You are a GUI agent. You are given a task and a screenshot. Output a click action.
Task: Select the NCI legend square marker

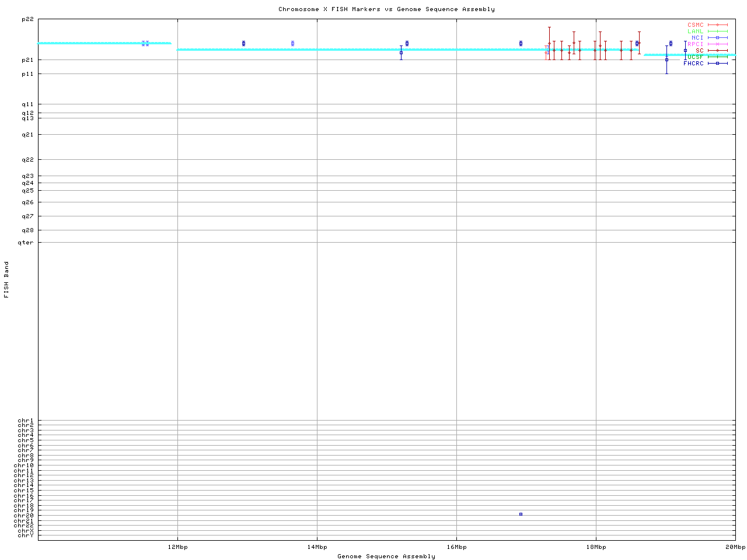pyautogui.click(x=717, y=38)
